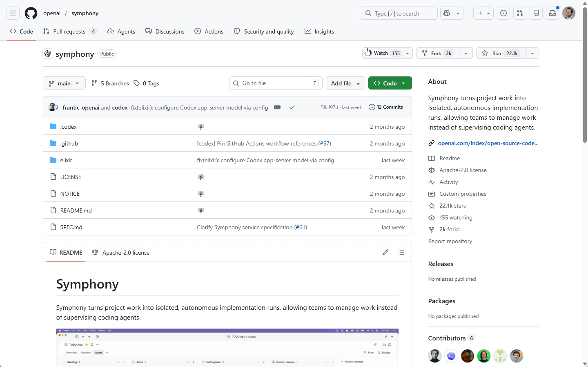The width and height of the screenshot is (588, 367).
Task: Open the Agents tab
Action: click(121, 31)
